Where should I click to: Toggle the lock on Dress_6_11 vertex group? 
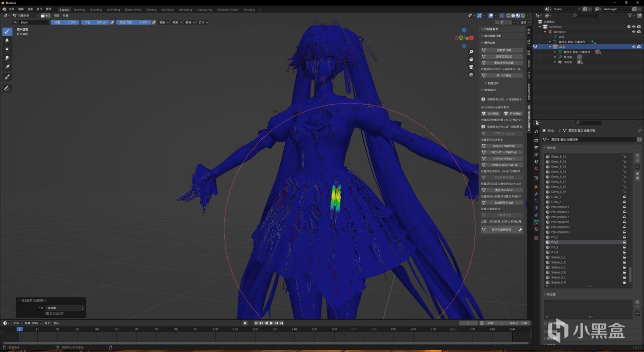(x=624, y=156)
